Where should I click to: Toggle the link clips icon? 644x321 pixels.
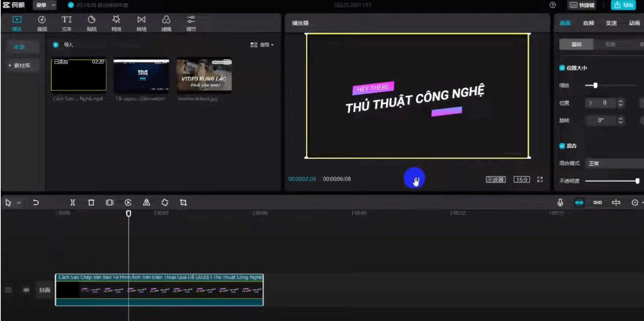pos(598,202)
